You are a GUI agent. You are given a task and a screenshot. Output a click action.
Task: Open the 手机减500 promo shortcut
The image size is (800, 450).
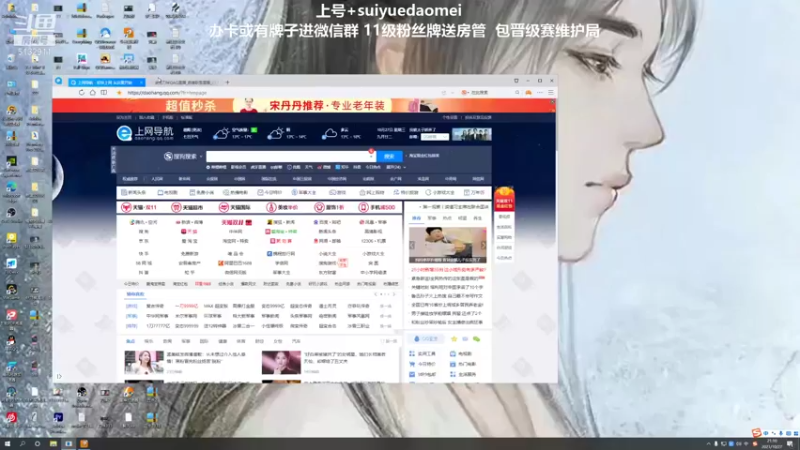(377, 208)
